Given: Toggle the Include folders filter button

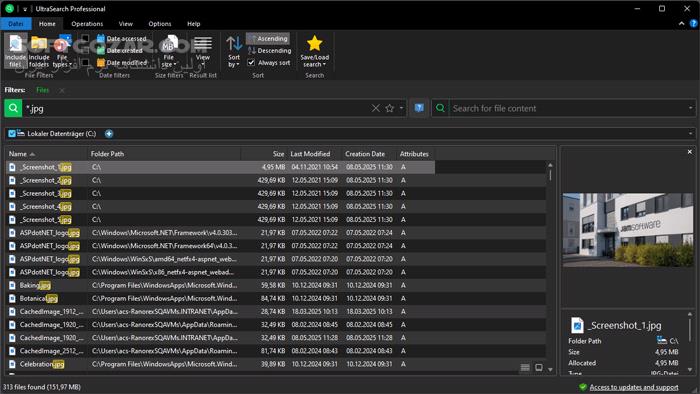Looking at the screenshot, I should pyautogui.click(x=39, y=51).
